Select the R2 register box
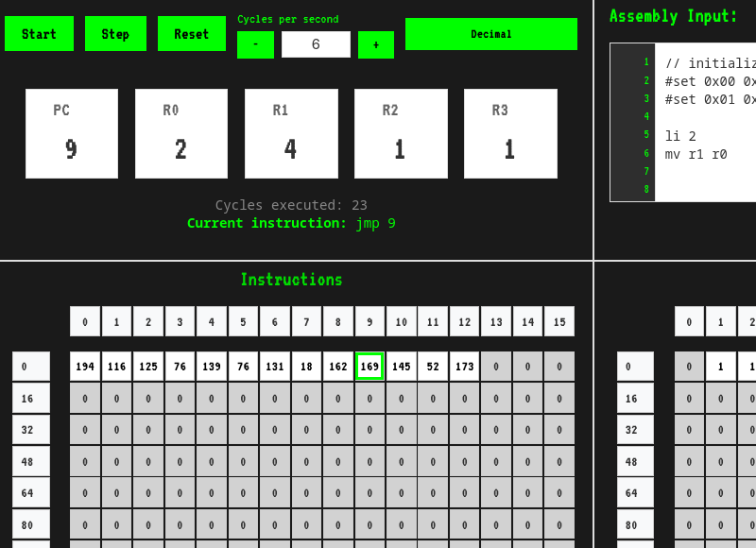756x548 pixels. 401,133
